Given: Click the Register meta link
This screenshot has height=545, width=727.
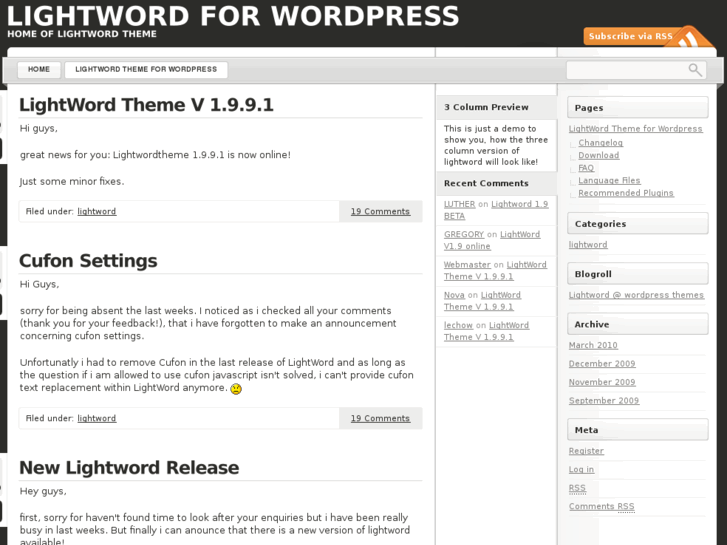Looking at the screenshot, I should click(x=586, y=451).
